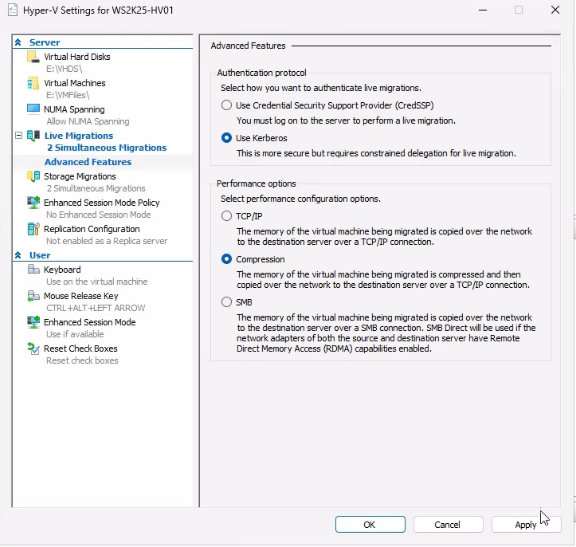This screenshot has width=576, height=547.
Task: Click the Mouse Release Key icon
Action: tap(33, 296)
